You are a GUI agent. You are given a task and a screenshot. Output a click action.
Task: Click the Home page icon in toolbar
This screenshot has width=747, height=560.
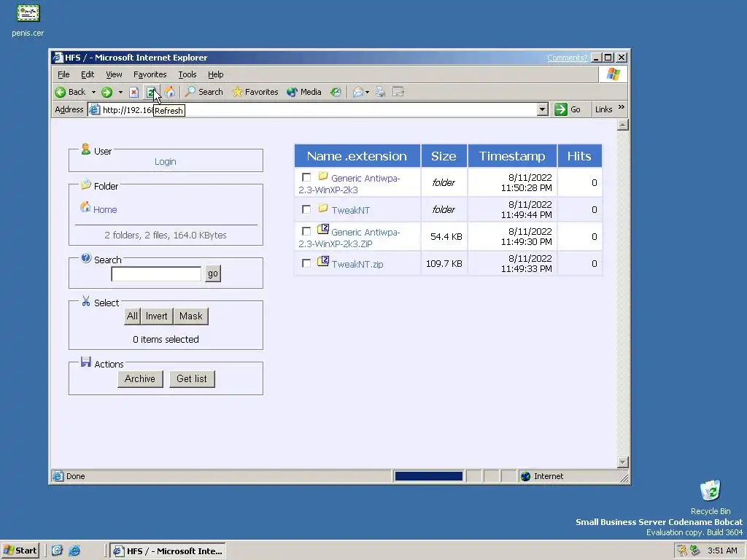coord(169,92)
